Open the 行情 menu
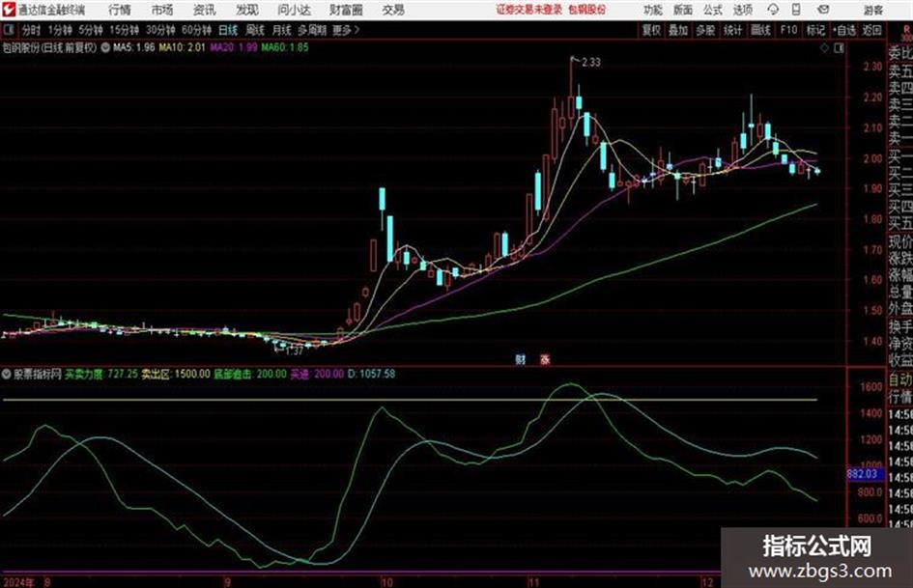The width and height of the screenshot is (913, 588). click(120, 10)
